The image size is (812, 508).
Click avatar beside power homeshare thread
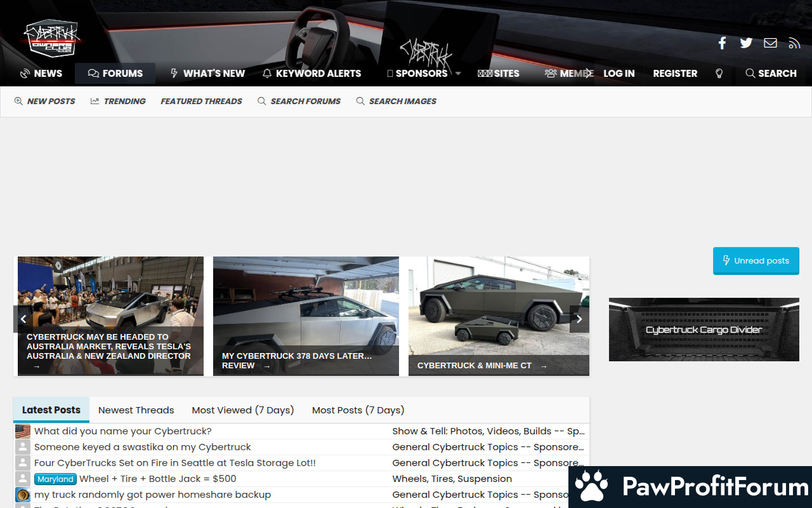[23, 495]
